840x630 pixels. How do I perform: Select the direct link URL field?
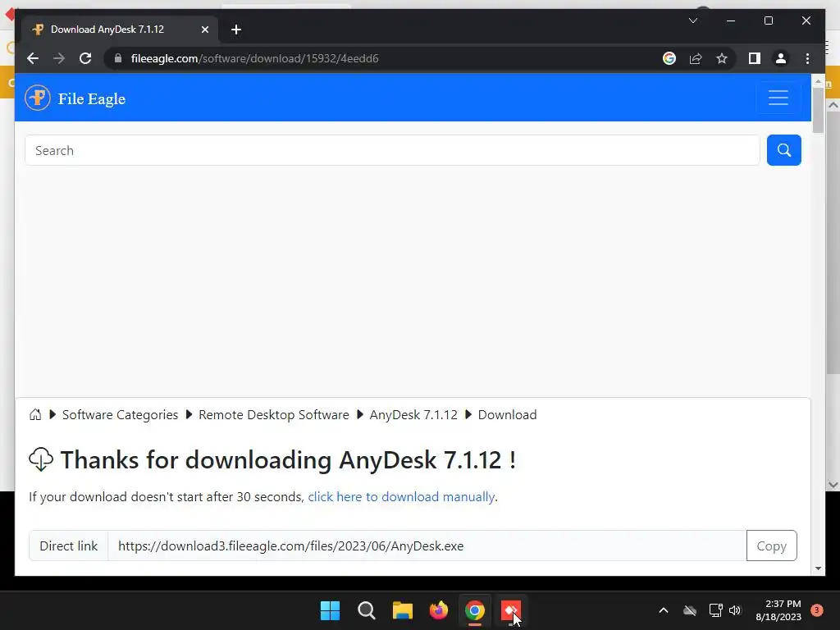pyautogui.click(x=427, y=546)
